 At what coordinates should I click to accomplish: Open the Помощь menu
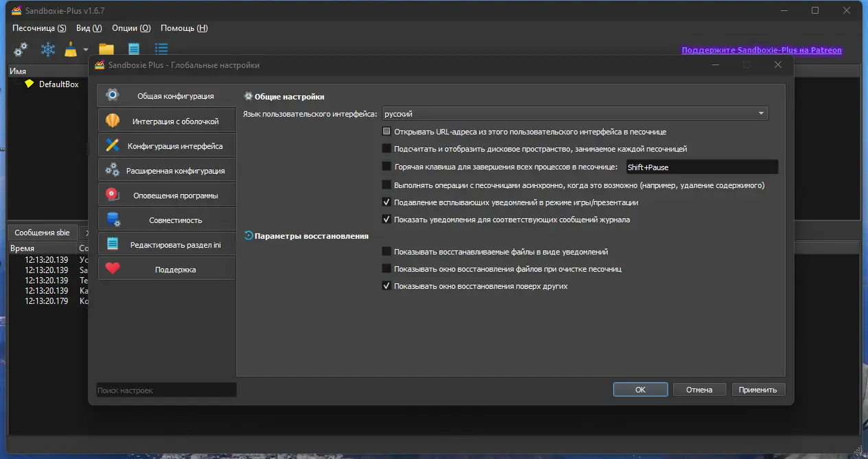click(x=184, y=28)
